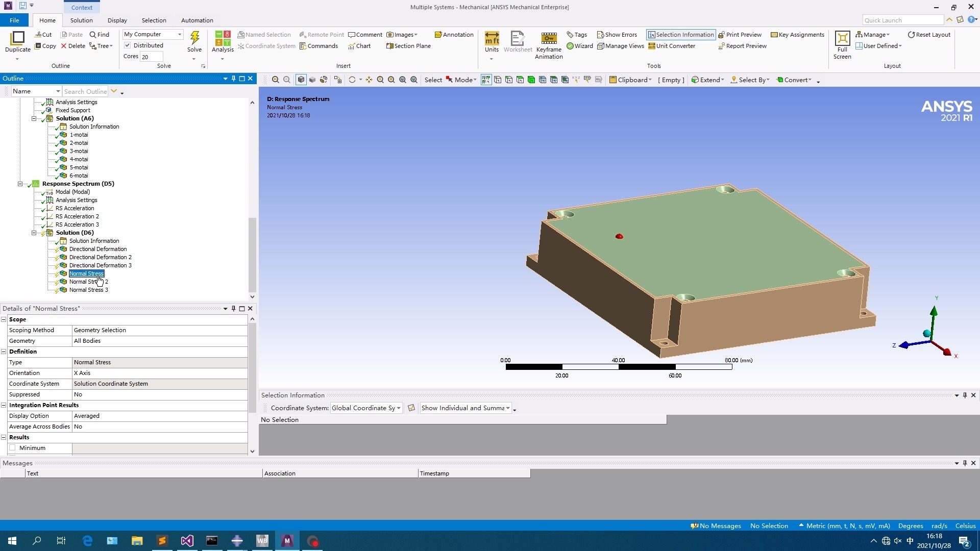This screenshot has width=980, height=551.
Task: Select the Automation menu tab
Action: coord(197,19)
